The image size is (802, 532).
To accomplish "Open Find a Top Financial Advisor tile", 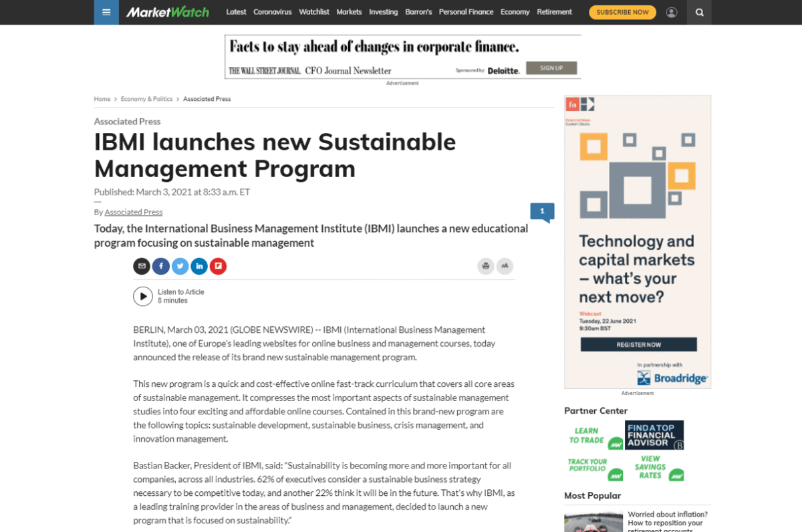I will click(x=654, y=435).
